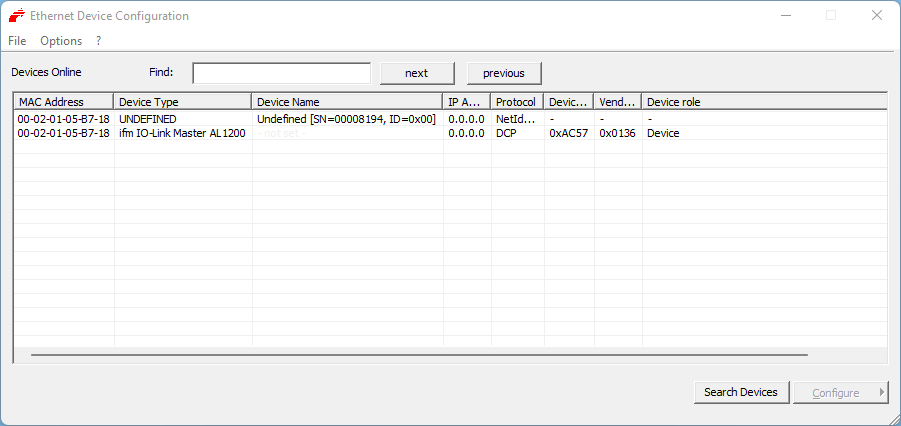The height and width of the screenshot is (426, 901).
Task: Sort by Device Type column header
Action: click(x=182, y=102)
